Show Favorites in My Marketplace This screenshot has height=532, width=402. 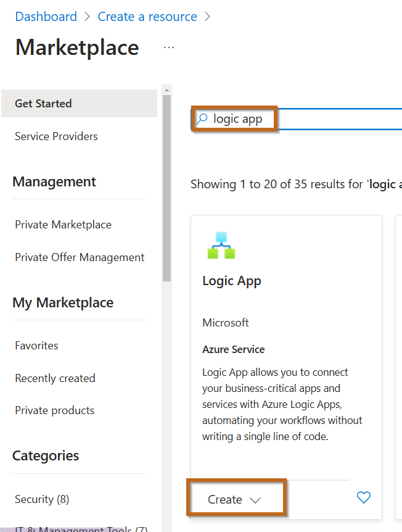click(36, 346)
